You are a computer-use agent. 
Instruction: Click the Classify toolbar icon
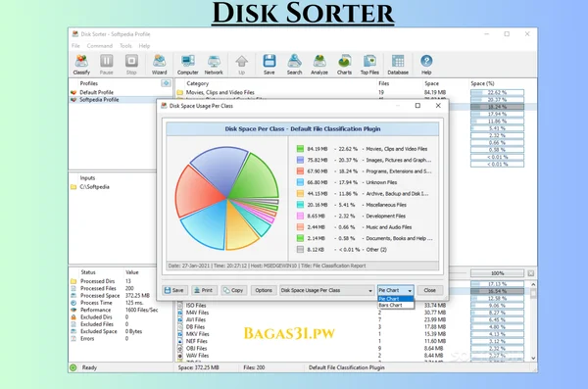click(81, 64)
